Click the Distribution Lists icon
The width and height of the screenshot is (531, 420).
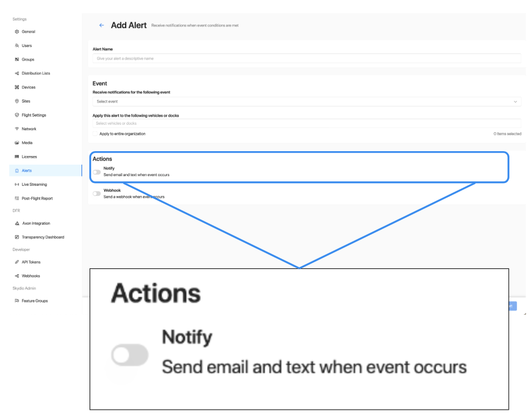point(17,73)
